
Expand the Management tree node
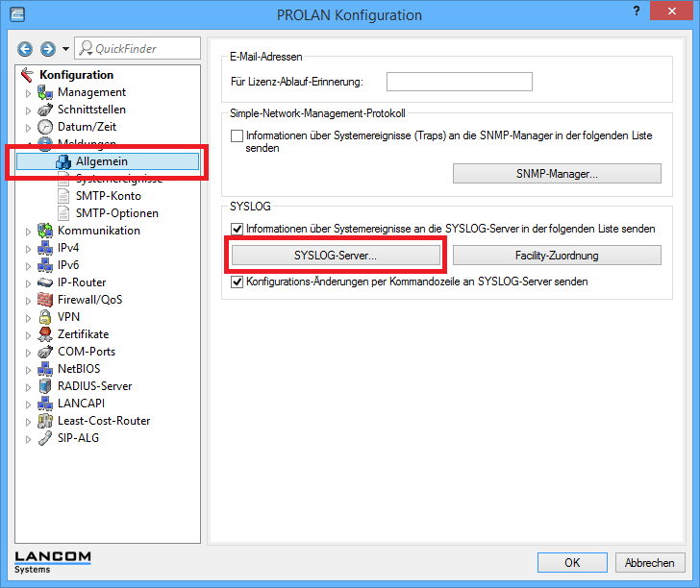click(x=28, y=93)
